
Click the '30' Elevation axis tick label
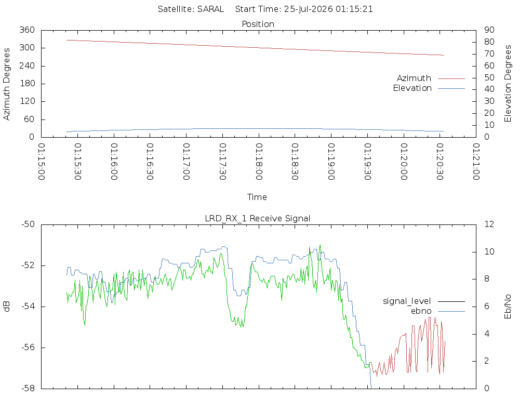(x=489, y=101)
